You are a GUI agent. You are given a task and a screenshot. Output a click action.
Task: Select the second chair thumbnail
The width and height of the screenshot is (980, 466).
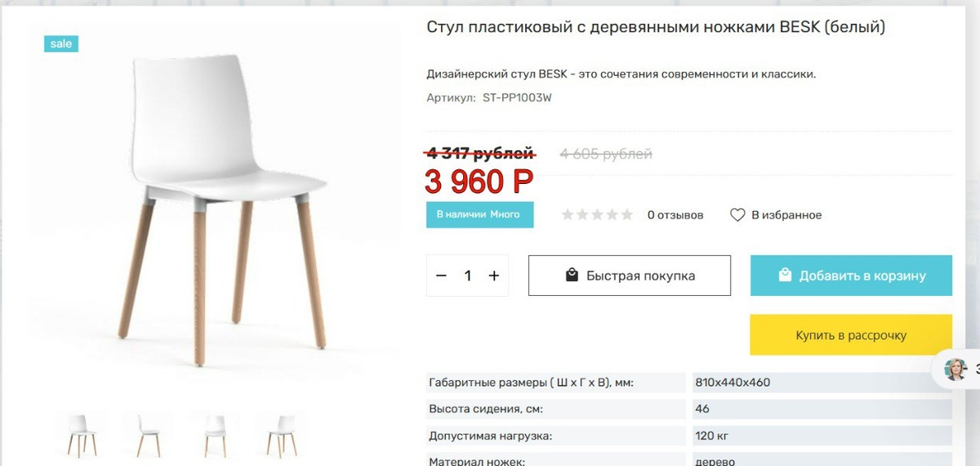[x=148, y=436]
